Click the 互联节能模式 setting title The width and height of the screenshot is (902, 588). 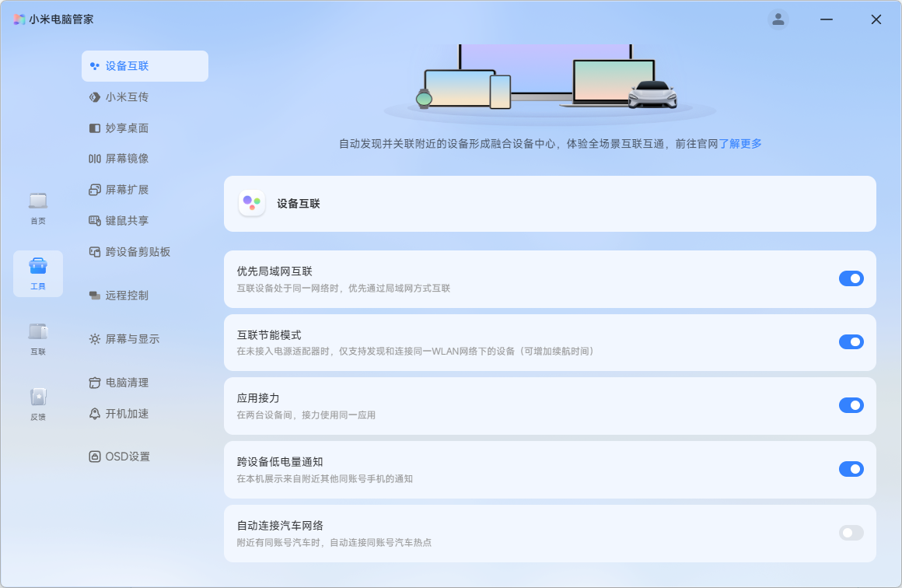269,335
